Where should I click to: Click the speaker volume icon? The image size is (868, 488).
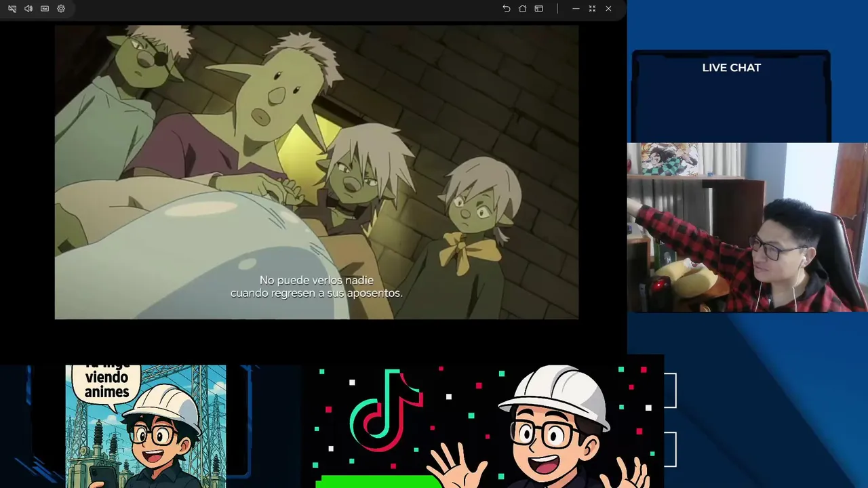pos(28,9)
